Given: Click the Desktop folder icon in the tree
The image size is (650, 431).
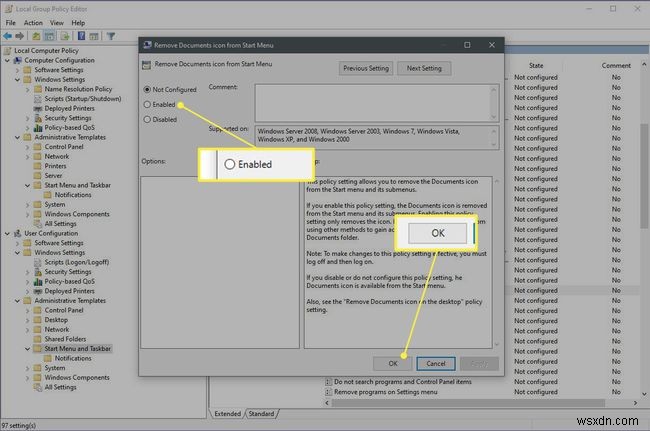Looking at the screenshot, I should point(38,320).
